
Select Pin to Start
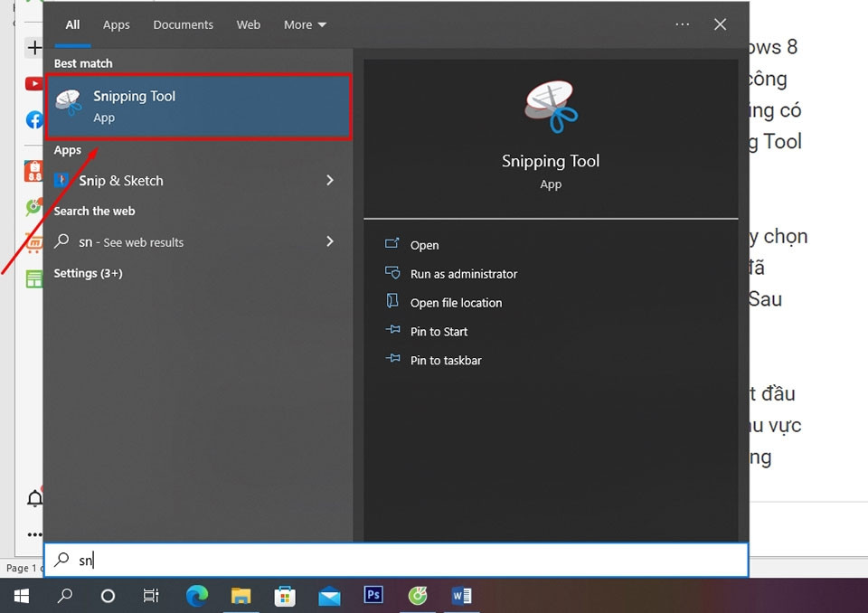(x=439, y=332)
